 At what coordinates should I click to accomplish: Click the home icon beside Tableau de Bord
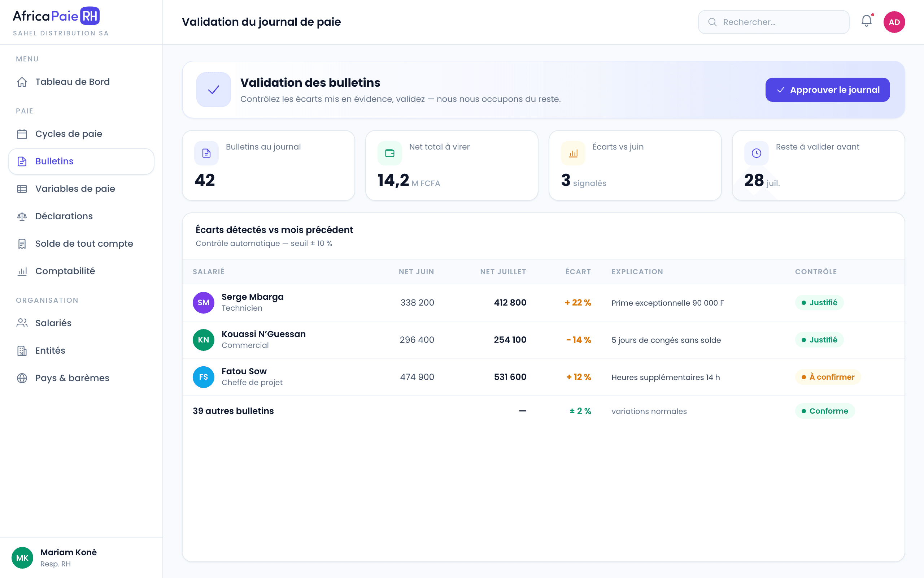tap(22, 82)
